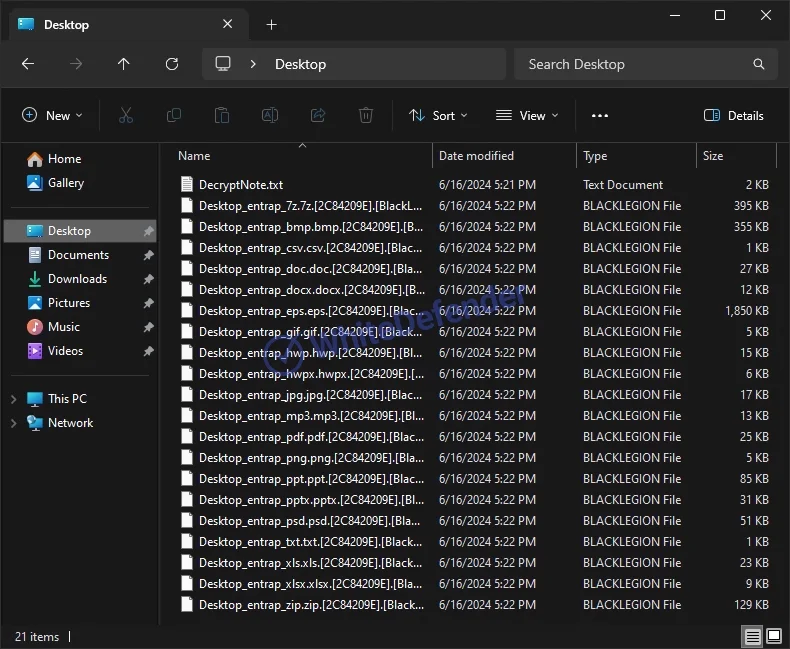Image resolution: width=790 pixels, height=649 pixels.
Task: Switch to details list view in status bar
Action: pos(751,636)
